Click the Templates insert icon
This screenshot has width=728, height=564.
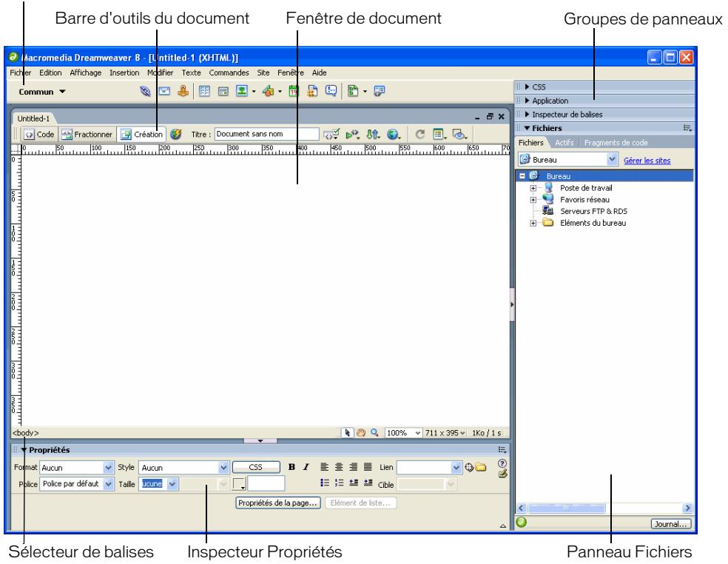pyautogui.click(x=353, y=91)
